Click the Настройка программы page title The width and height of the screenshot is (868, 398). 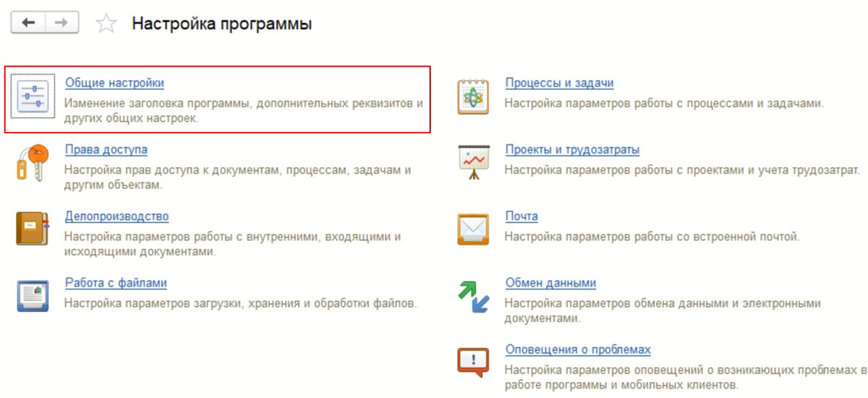pos(221,24)
